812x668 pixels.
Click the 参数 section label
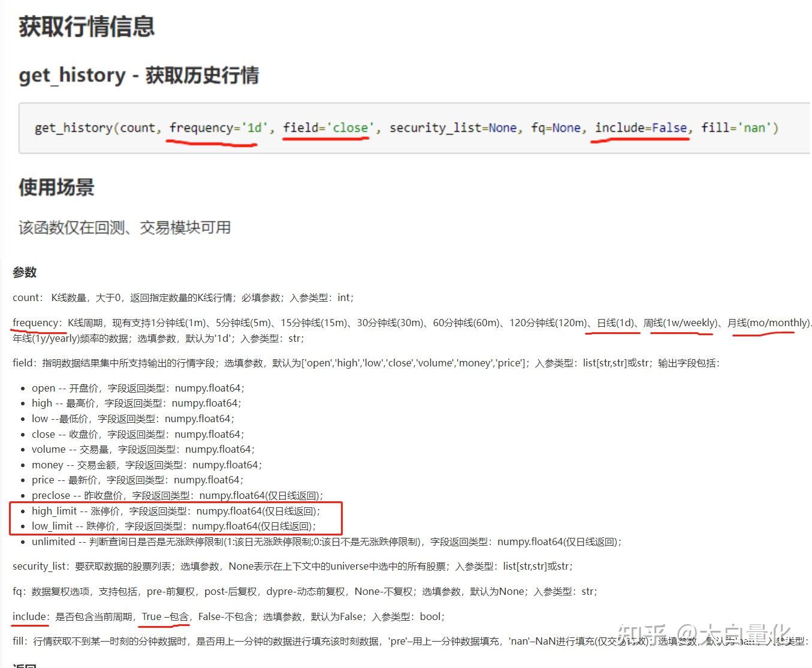(x=24, y=273)
